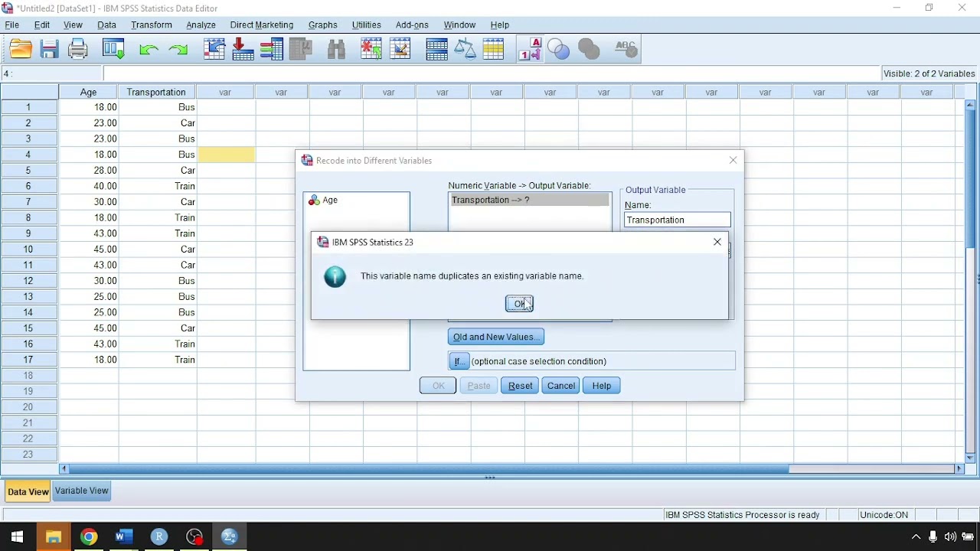Open a data document with folder icon
The width and height of the screenshot is (980, 551).
21,50
